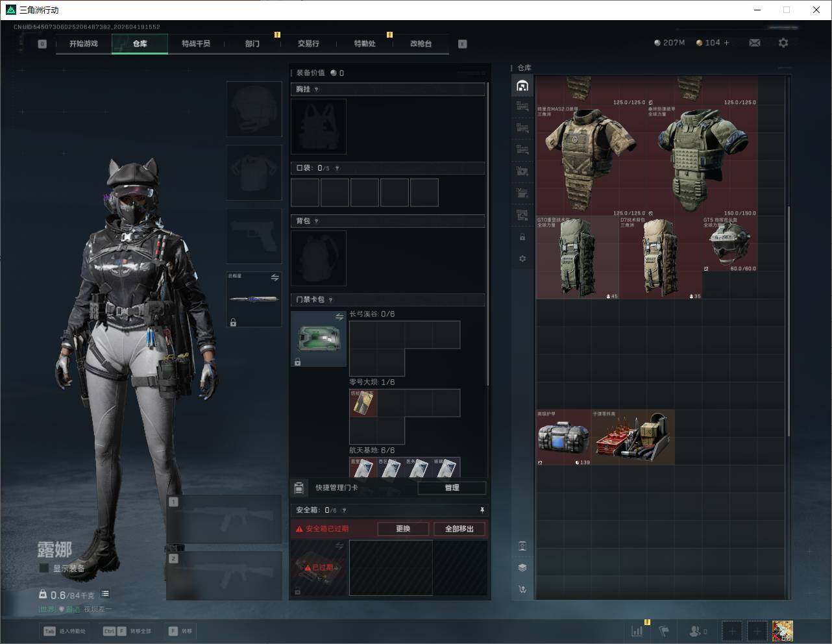The height and width of the screenshot is (644, 832).
Task: Click the 更换 safe box button
Action: pos(403,529)
